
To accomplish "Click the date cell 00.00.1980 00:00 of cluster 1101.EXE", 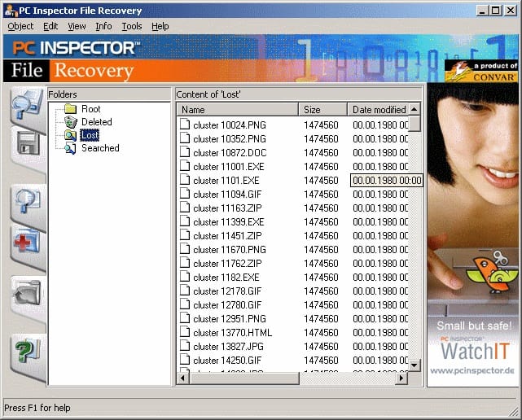I will coord(387,180).
